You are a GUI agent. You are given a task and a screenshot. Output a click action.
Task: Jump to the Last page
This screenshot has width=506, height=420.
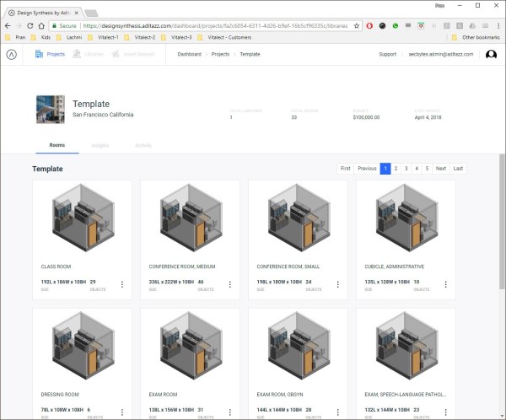[458, 169]
